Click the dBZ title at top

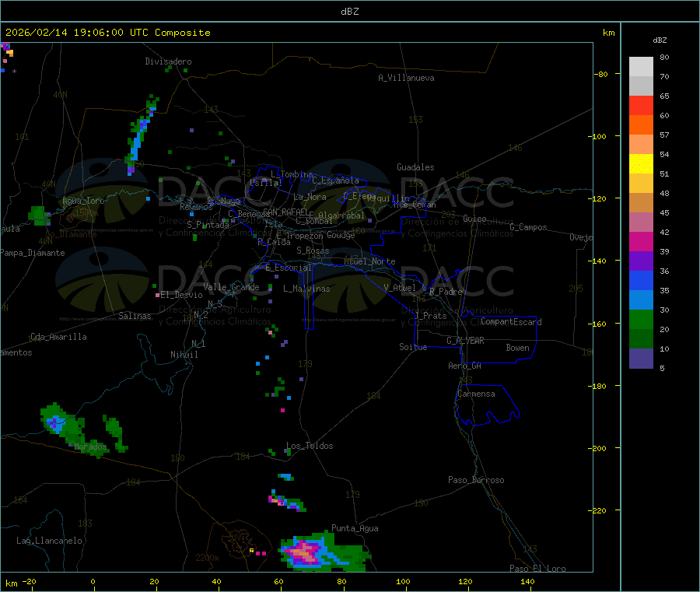click(349, 11)
